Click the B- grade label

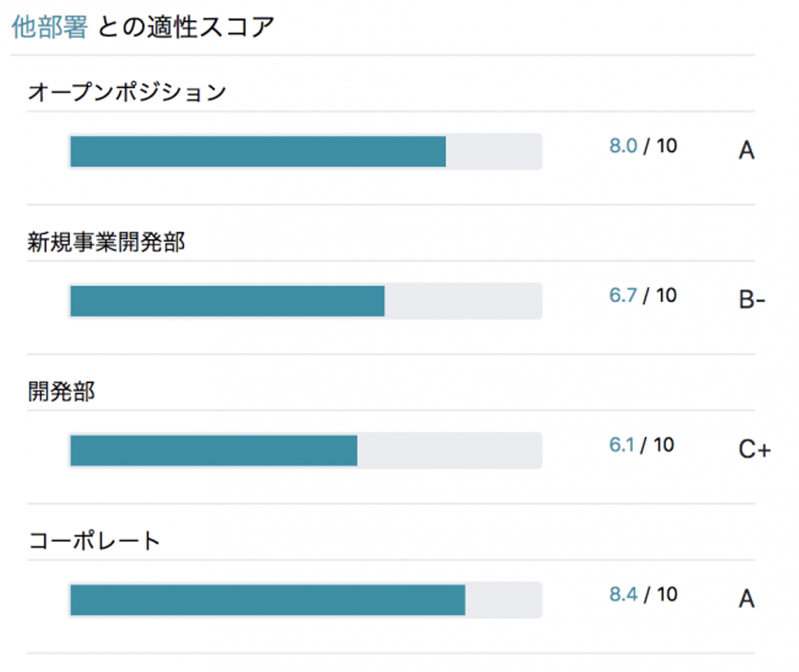pyautogui.click(x=752, y=301)
